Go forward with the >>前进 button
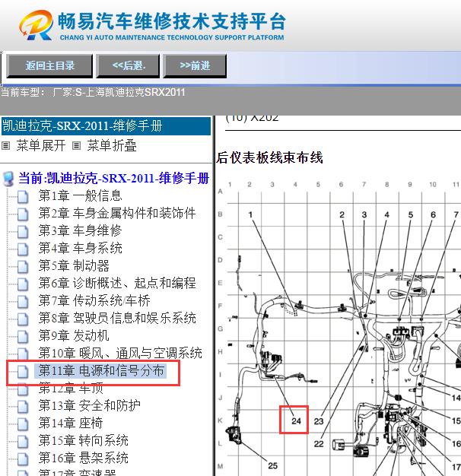 click(195, 65)
